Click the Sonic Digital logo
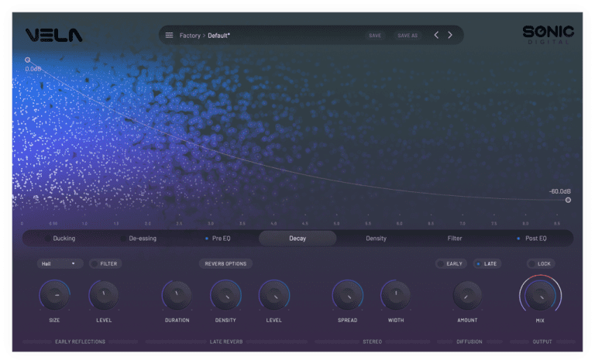The width and height of the screenshot is (595, 364). click(548, 35)
